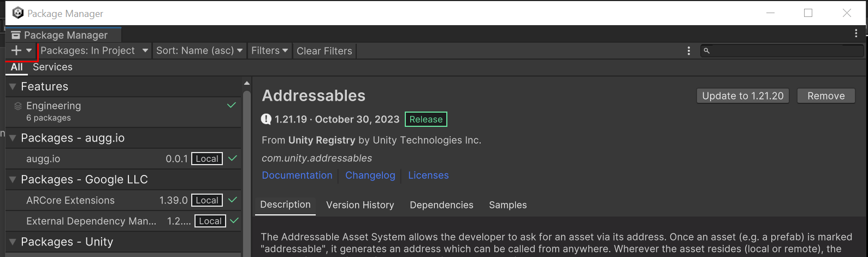Click Update to 1.21.20 button
Image resolution: width=868 pixels, height=257 pixels.
pos(742,96)
